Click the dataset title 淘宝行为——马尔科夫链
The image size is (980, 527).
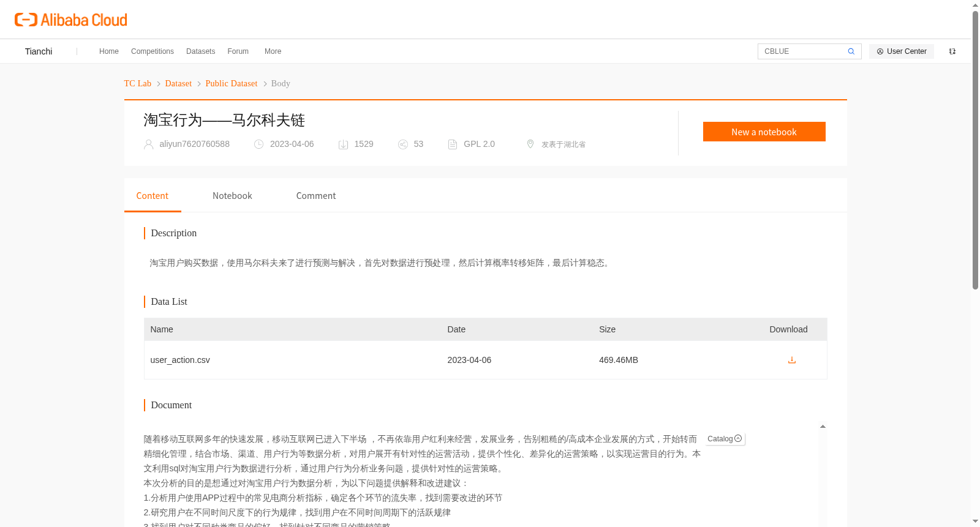[x=224, y=120]
